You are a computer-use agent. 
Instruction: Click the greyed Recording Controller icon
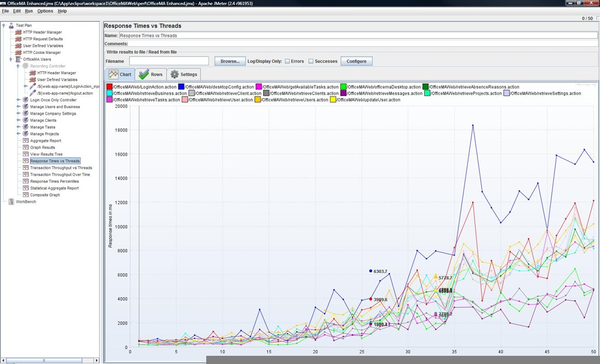pyautogui.click(x=25, y=66)
